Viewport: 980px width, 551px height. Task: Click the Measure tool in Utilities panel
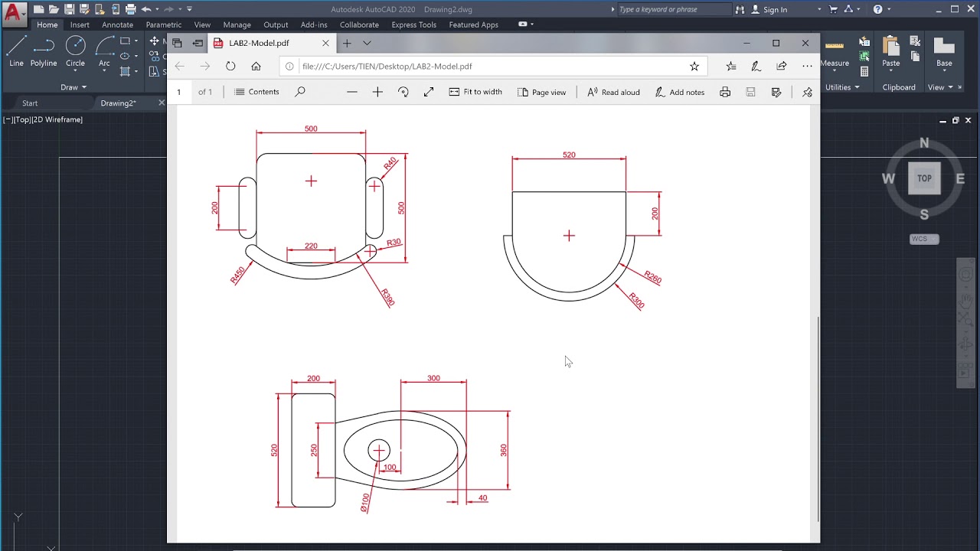(835, 52)
